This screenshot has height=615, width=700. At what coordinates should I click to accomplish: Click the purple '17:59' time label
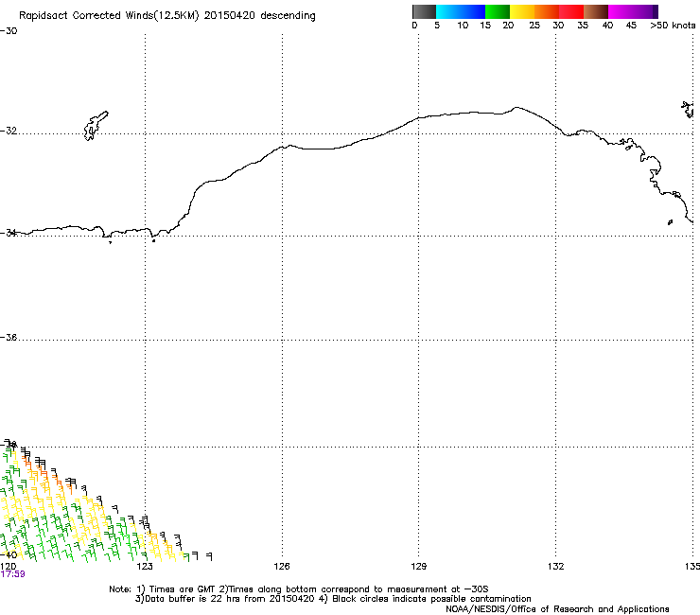(x=13, y=574)
